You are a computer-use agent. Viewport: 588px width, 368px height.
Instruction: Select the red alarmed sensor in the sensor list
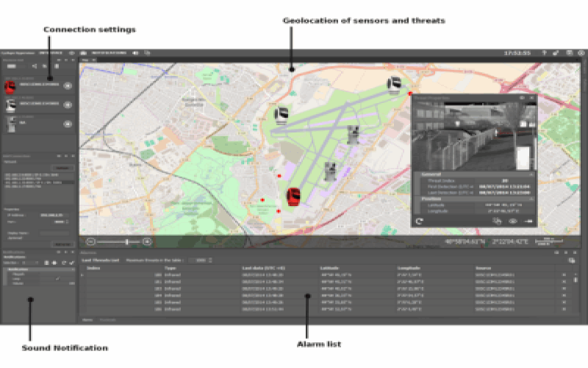pyautogui.click(x=37, y=86)
